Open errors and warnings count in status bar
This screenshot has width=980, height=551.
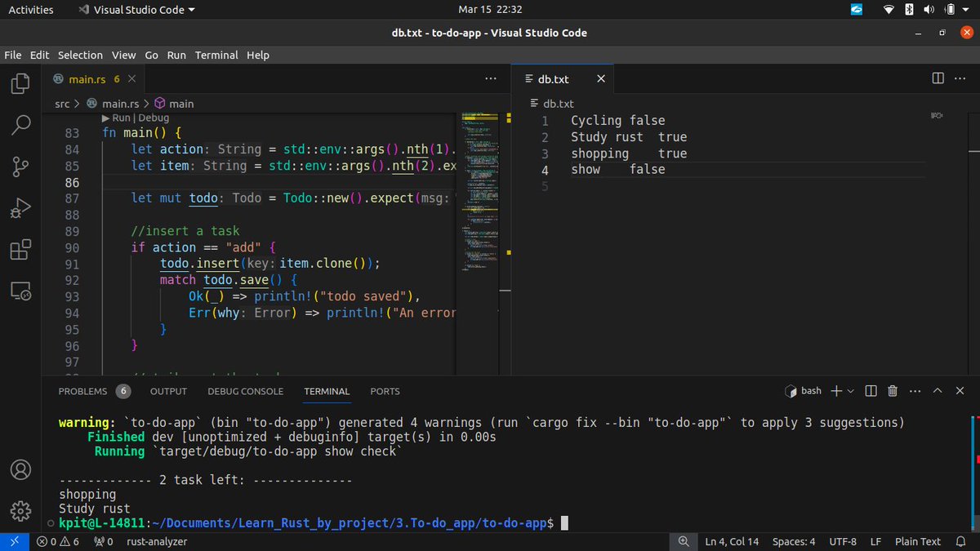pyautogui.click(x=58, y=541)
